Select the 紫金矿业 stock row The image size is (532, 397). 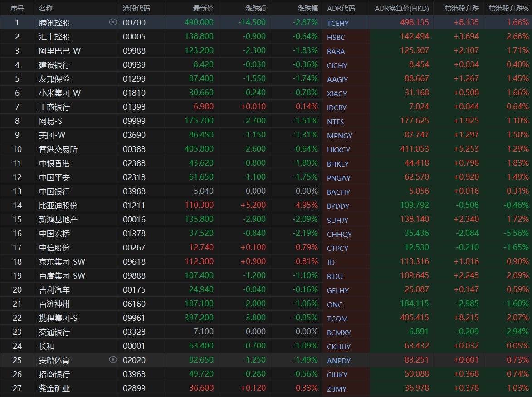click(54, 388)
